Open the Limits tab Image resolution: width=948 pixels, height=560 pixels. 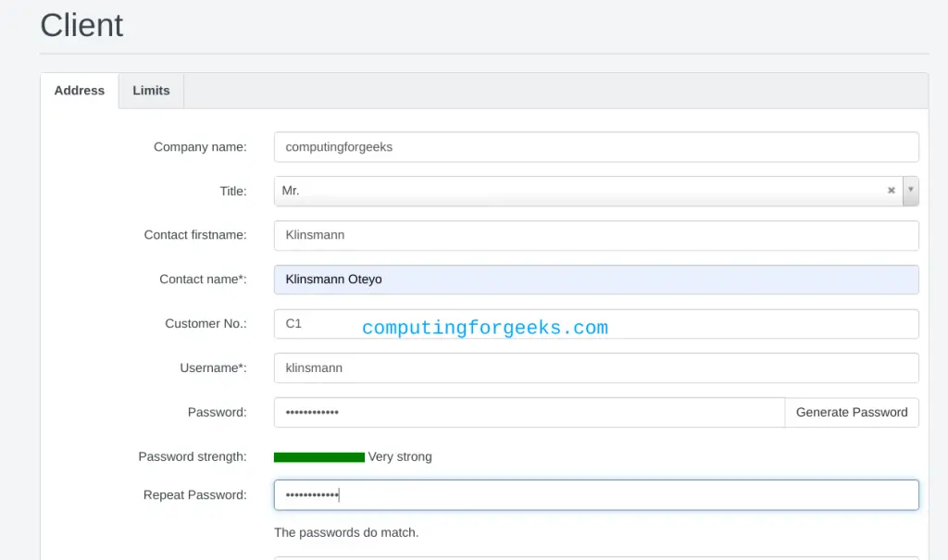point(151,91)
